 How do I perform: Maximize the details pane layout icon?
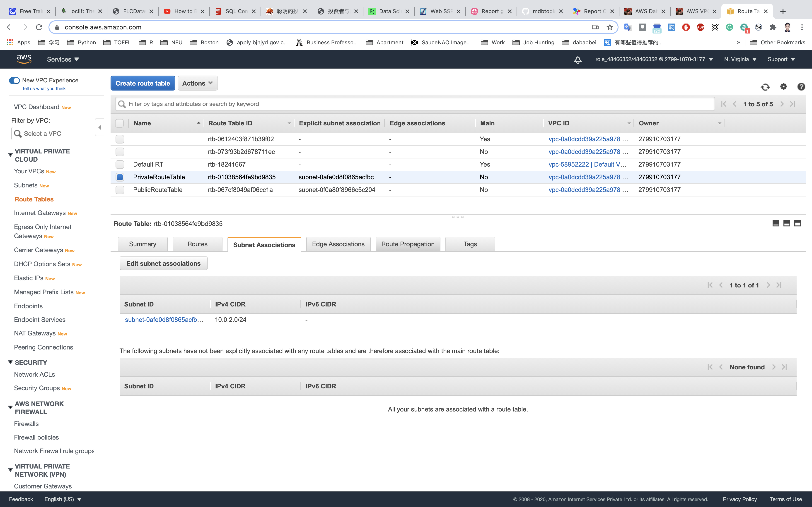point(797,223)
